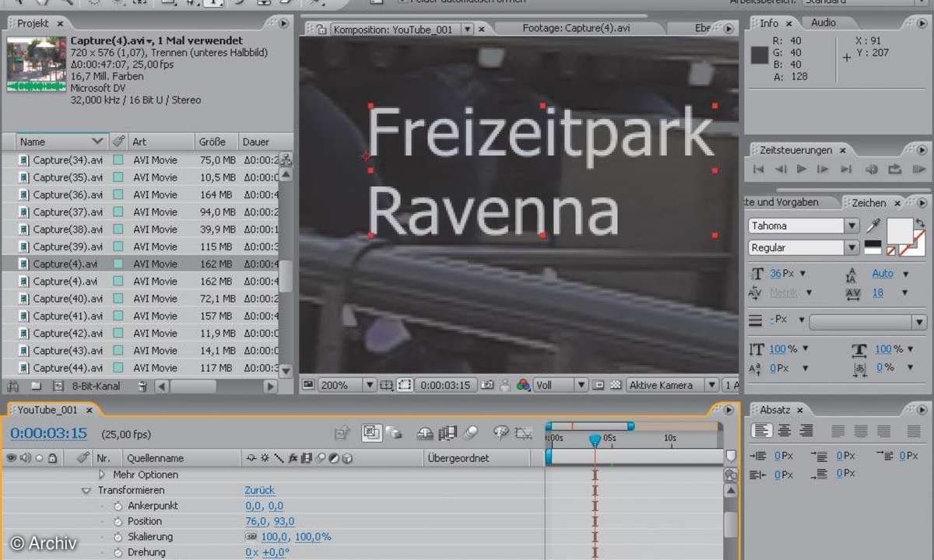Align paragraph text right in Absatz
The width and height of the screenshot is (934, 560).
click(x=806, y=430)
